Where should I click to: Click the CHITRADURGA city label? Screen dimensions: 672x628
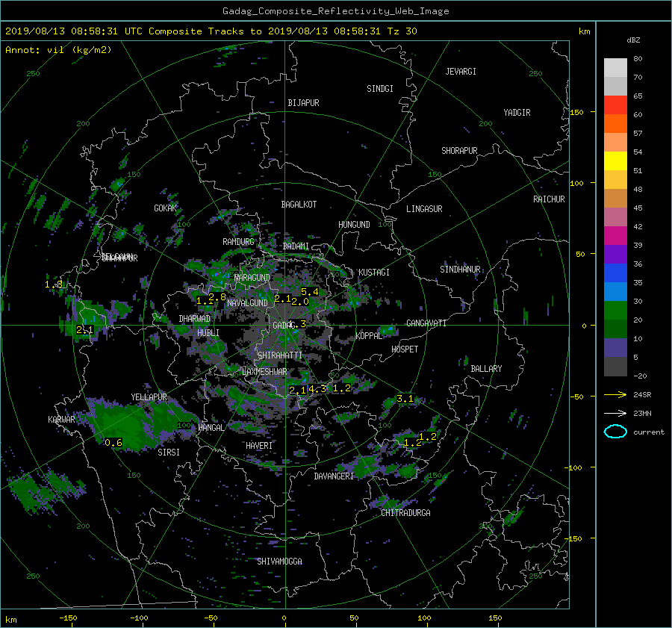pyautogui.click(x=405, y=513)
